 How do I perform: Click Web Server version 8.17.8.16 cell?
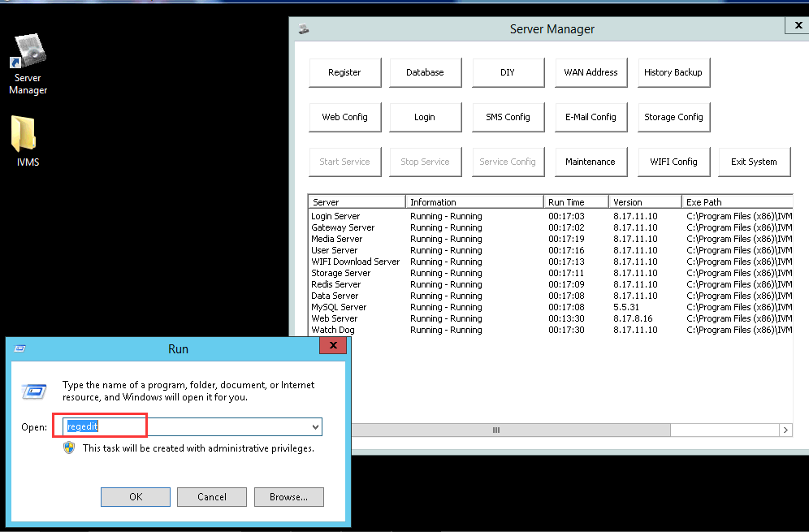[633, 318]
